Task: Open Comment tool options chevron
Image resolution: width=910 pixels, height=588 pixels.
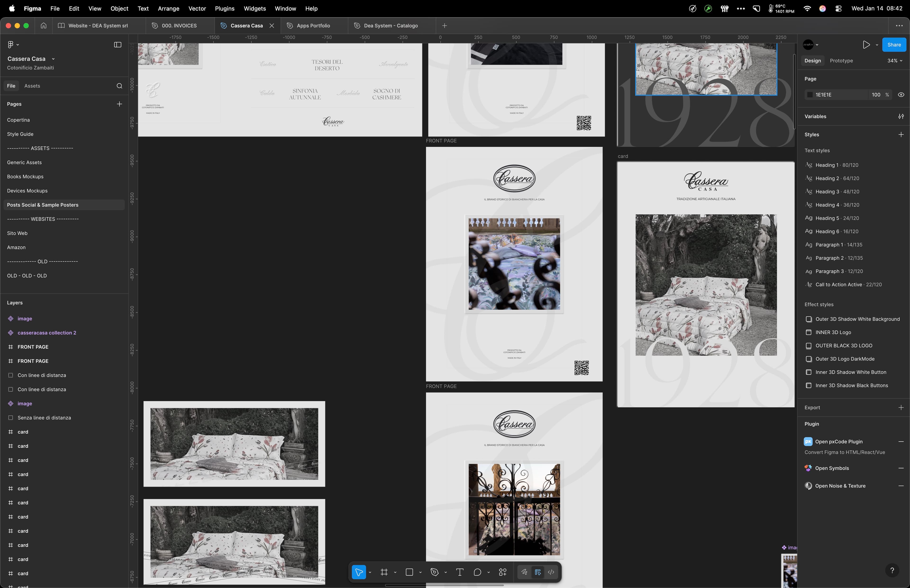Action: pyautogui.click(x=488, y=572)
